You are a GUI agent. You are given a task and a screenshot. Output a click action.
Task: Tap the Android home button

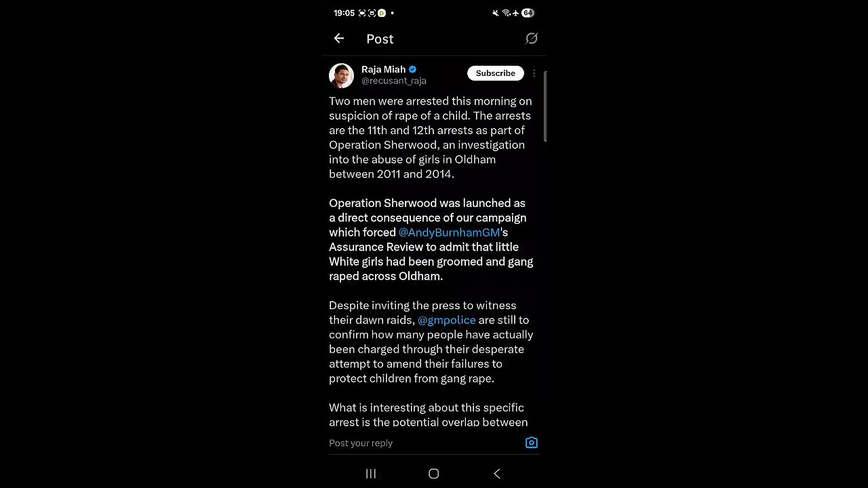434,474
